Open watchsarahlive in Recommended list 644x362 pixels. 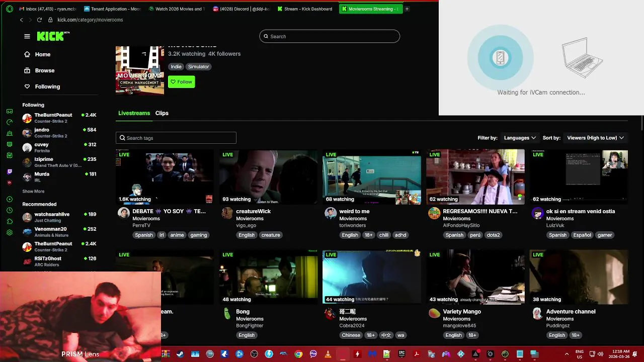tap(59, 217)
